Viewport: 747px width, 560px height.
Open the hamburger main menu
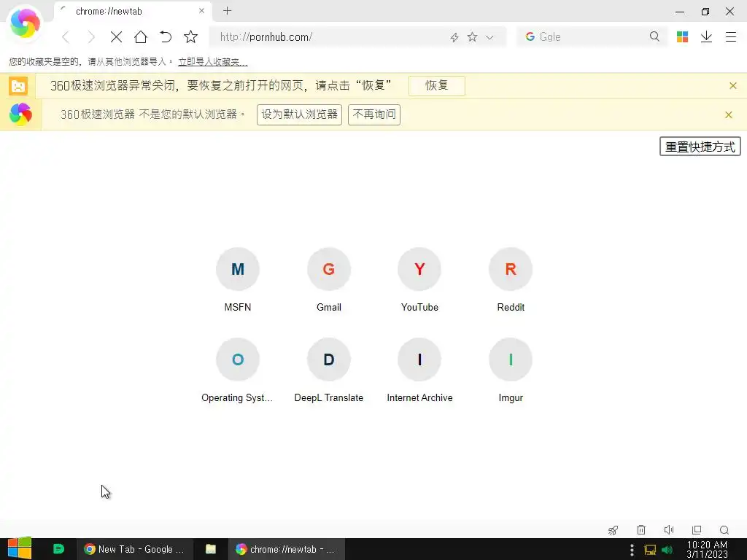click(731, 37)
